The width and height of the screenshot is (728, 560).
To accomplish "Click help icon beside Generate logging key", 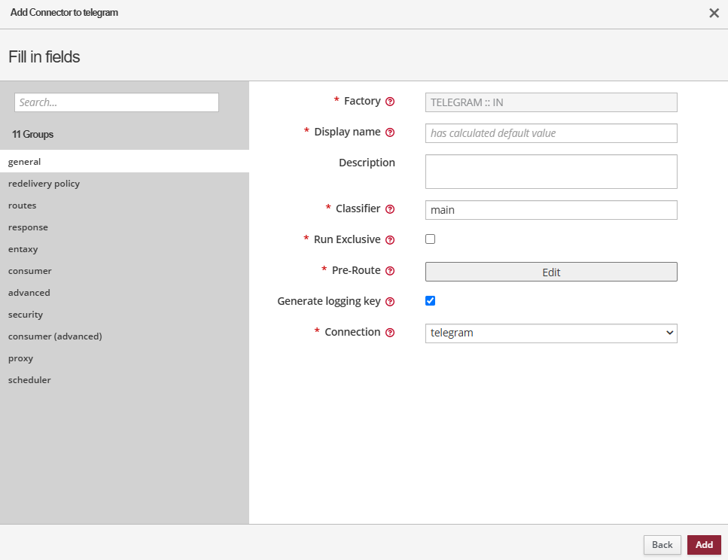I will pos(390,302).
